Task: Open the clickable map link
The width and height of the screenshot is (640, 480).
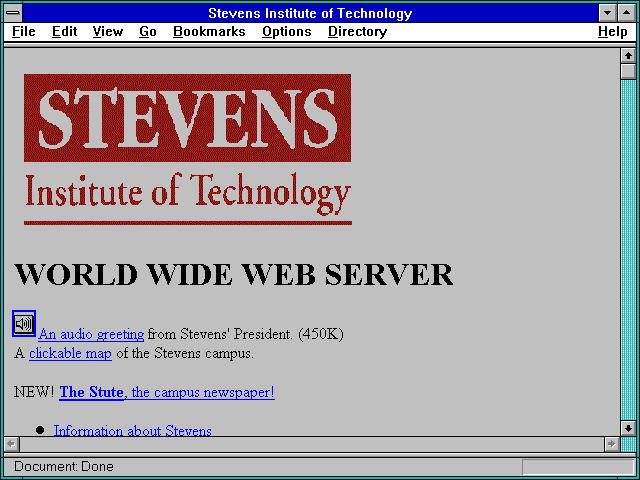Action: (x=70, y=353)
